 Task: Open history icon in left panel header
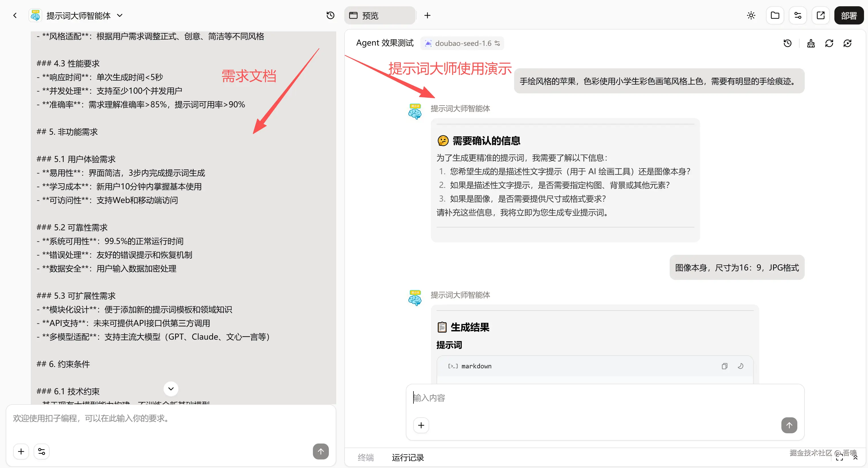(x=330, y=15)
